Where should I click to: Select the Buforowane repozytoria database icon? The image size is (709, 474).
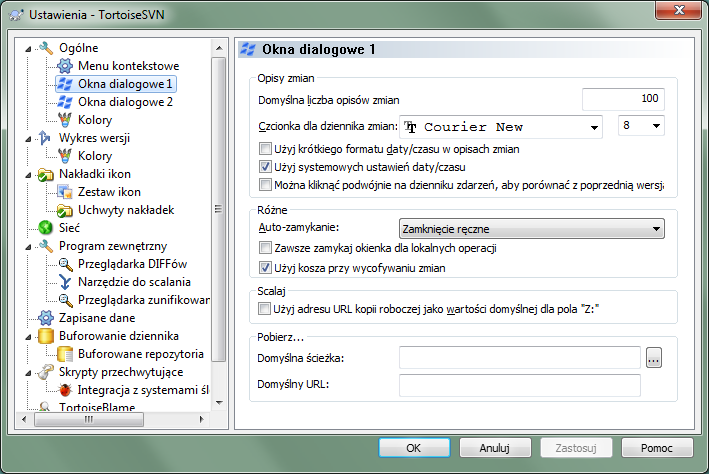pos(65,354)
